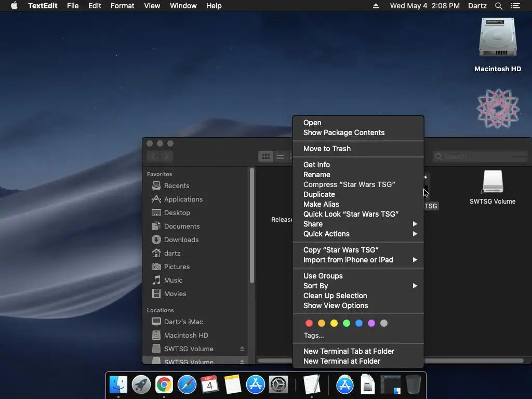Launch Launchpad rocket icon in Dock
This screenshot has height=399, width=532.
point(141,385)
